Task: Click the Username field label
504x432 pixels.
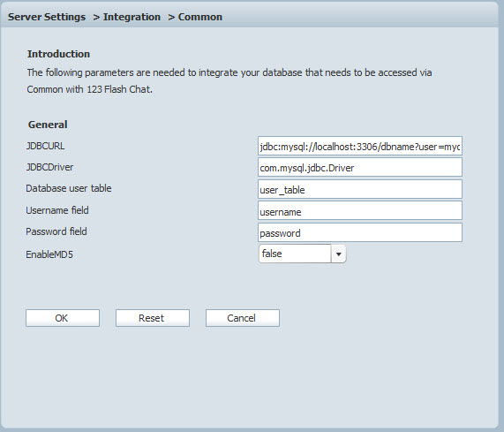Action: pyautogui.click(x=57, y=210)
